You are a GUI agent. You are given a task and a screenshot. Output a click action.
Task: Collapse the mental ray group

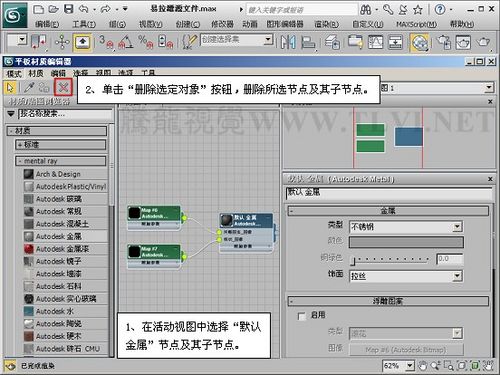(x=61, y=161)
